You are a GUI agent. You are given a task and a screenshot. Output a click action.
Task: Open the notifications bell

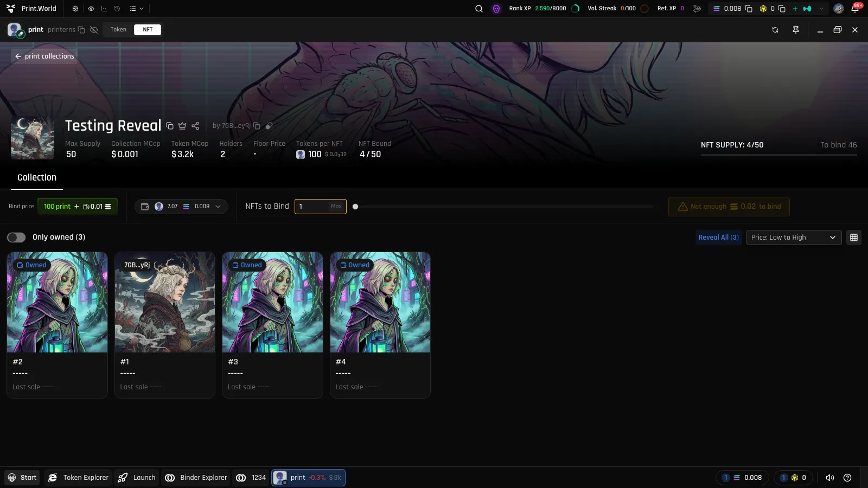click(x=855, y=9)
